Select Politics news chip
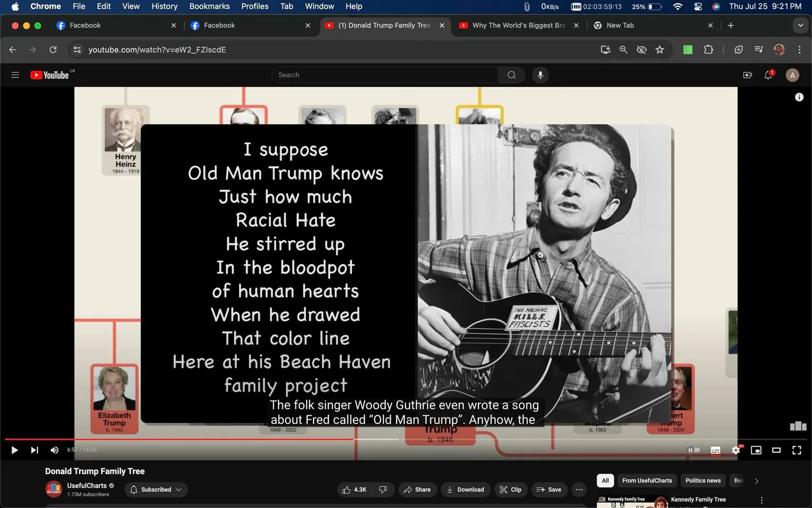 pos(703,480)
